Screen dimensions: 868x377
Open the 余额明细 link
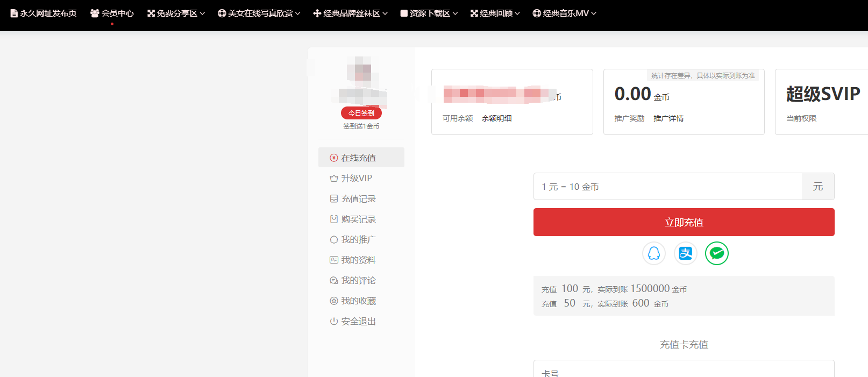tap(496, 118)
